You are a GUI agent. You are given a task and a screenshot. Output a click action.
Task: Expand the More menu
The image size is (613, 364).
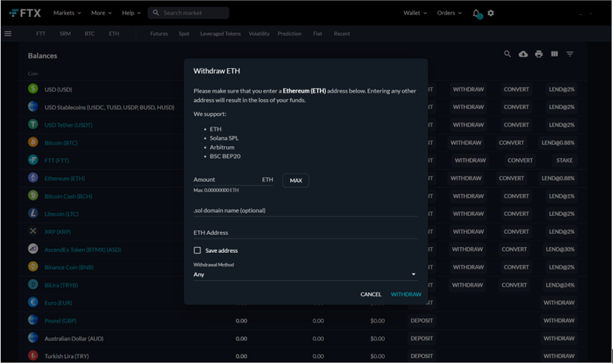(101, 13)
